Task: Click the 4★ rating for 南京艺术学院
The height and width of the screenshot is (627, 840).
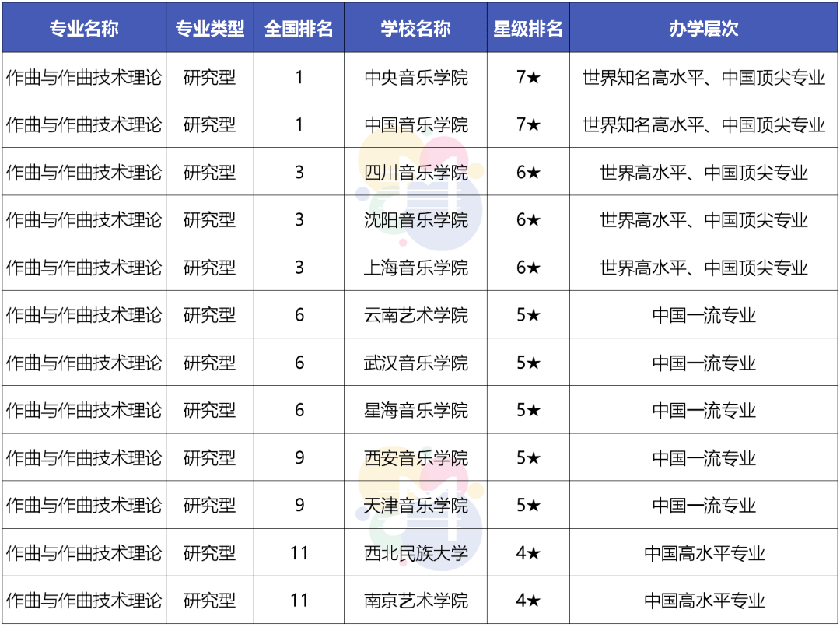Action: (x=528, y=601)
